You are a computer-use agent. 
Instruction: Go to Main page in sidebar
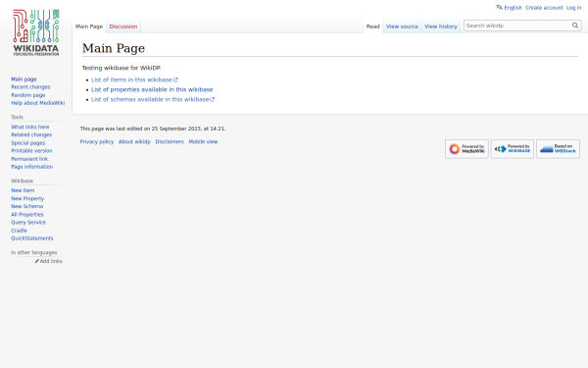[24, 79]
